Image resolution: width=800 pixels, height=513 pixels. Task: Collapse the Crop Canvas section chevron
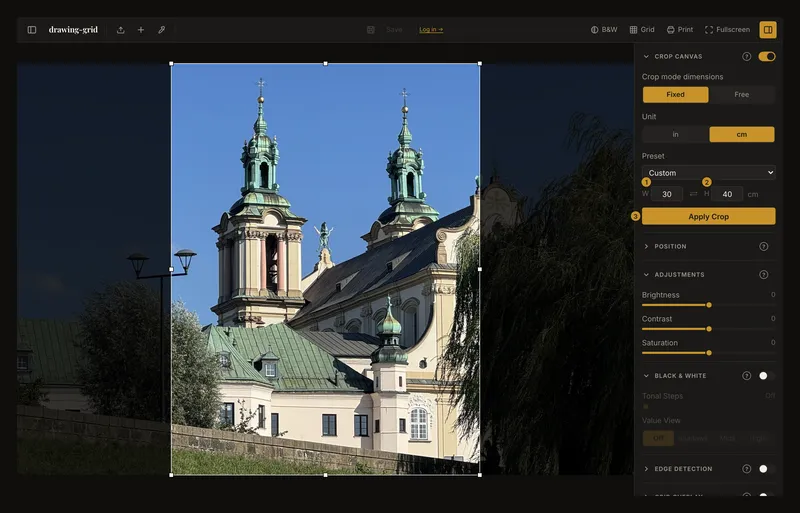(646, 57)
